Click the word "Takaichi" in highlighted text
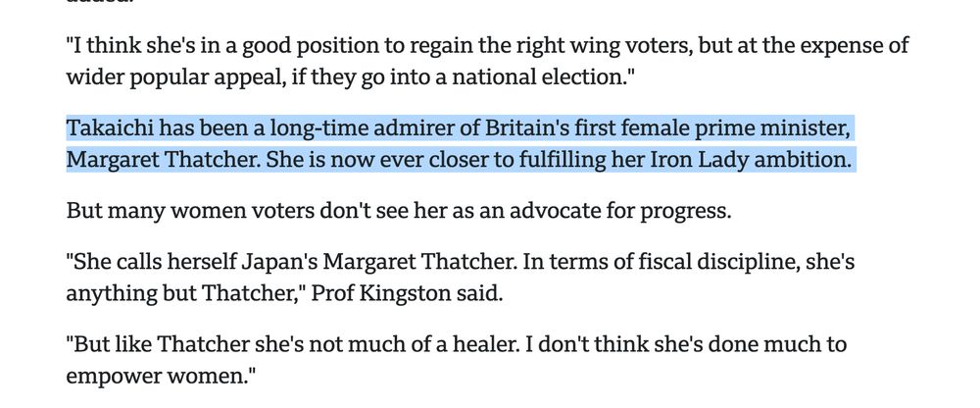The width and height of the screenshot is (980, 408). (x=109, y=128)
